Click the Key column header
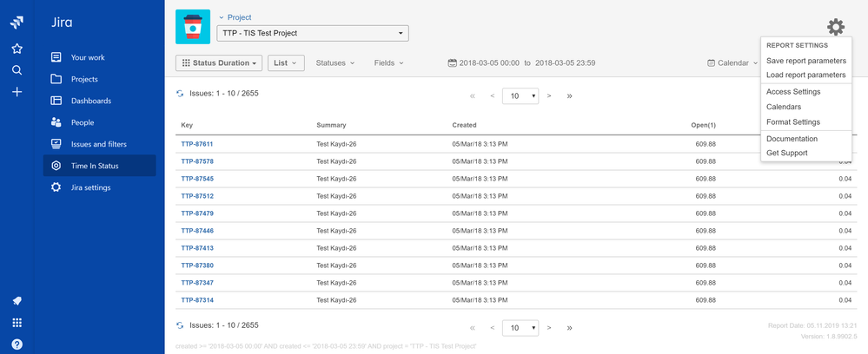 click(x=187, y=126)
